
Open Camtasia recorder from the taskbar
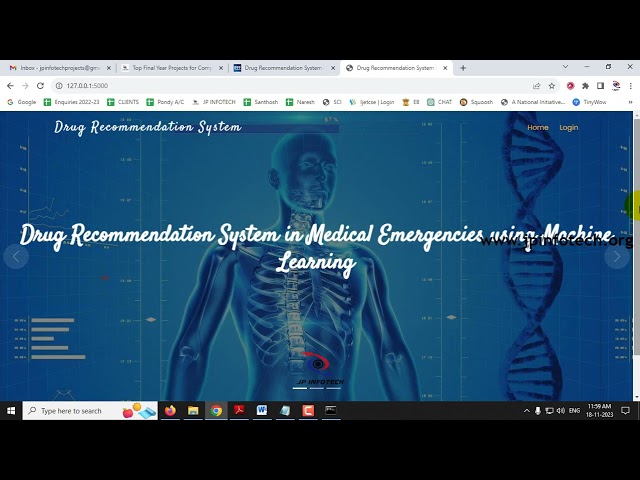point(308,411)
